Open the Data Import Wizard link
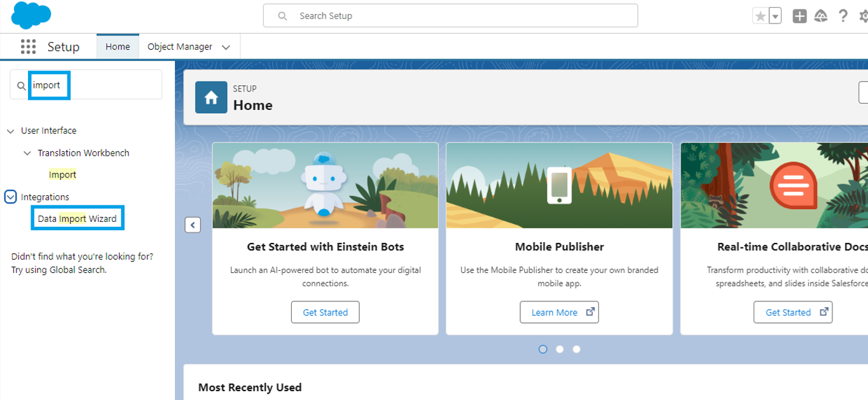Screen dimensions: 868x400 click(x=77, y=217)
